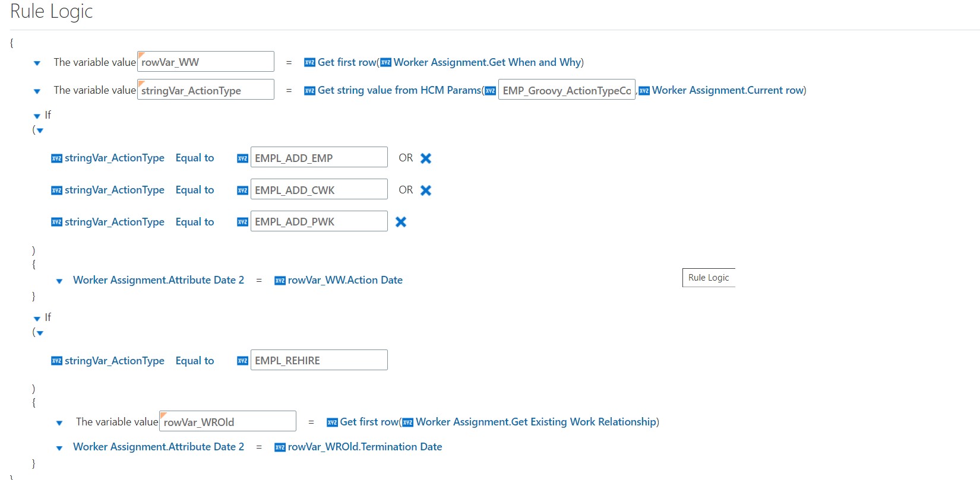The width and height of the screenshot is (980, 480).
Task: Open arrow menu for Attribute Date 2 = rowVar_WW.Action Date
Action: click(59, 281)
